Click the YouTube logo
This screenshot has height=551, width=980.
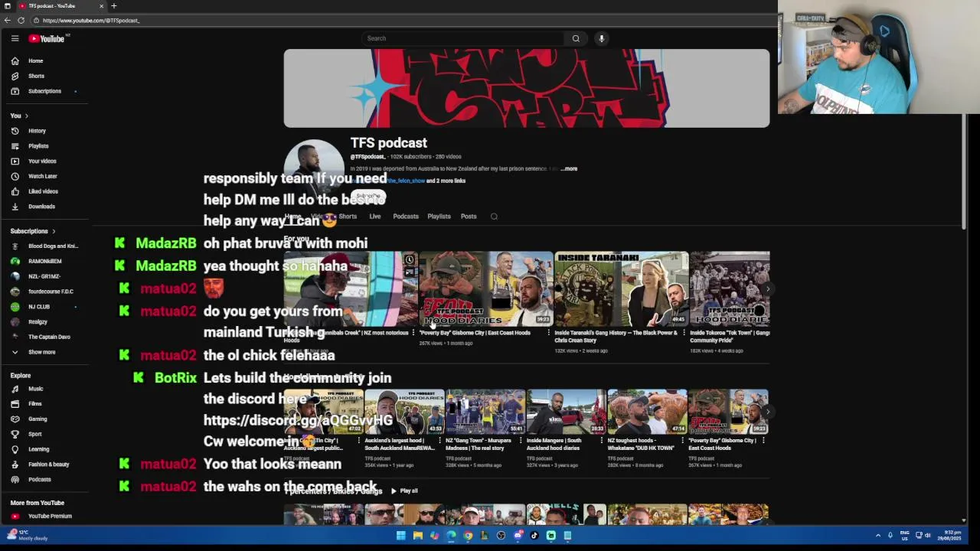pos(47,38)
